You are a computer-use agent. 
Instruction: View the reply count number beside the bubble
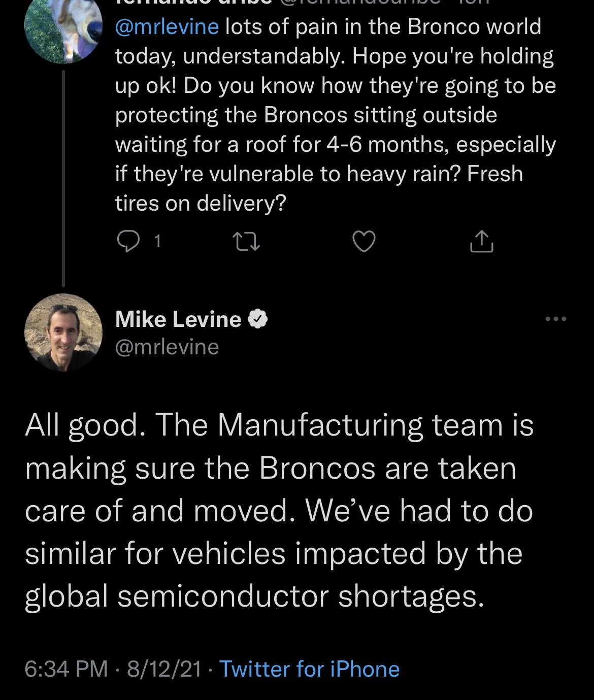click(157, 242)
